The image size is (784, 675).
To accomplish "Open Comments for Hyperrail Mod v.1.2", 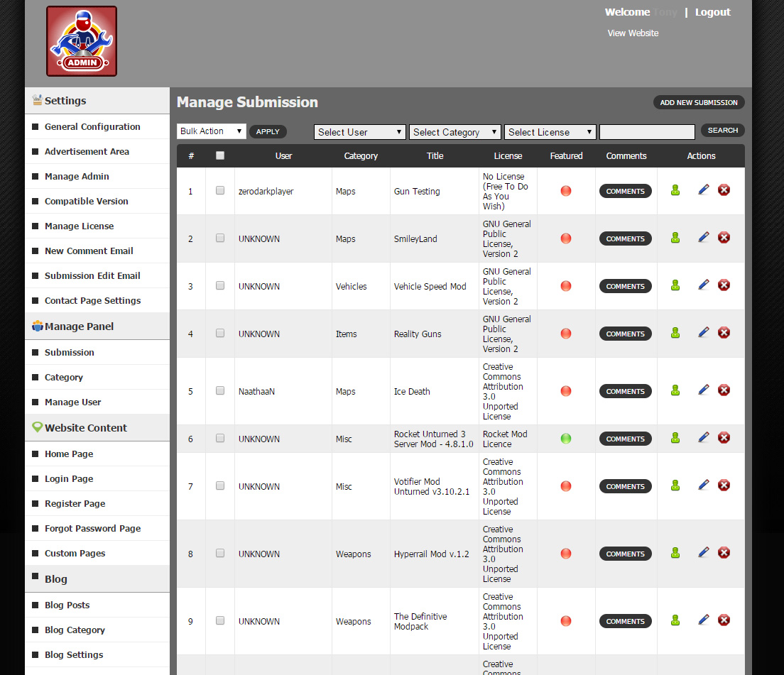I will [x=625, y=554].
